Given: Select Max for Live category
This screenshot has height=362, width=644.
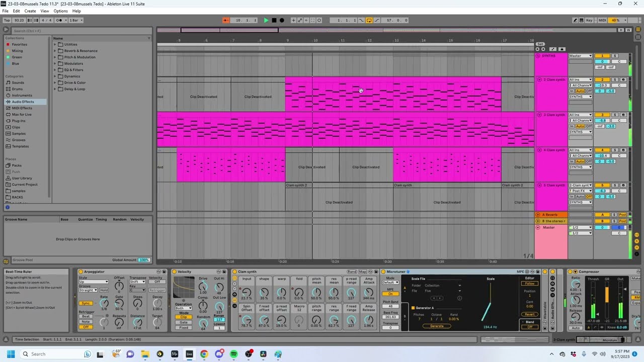Looking at the screenshot, I should pyautogui.click(x=22, y=114).
